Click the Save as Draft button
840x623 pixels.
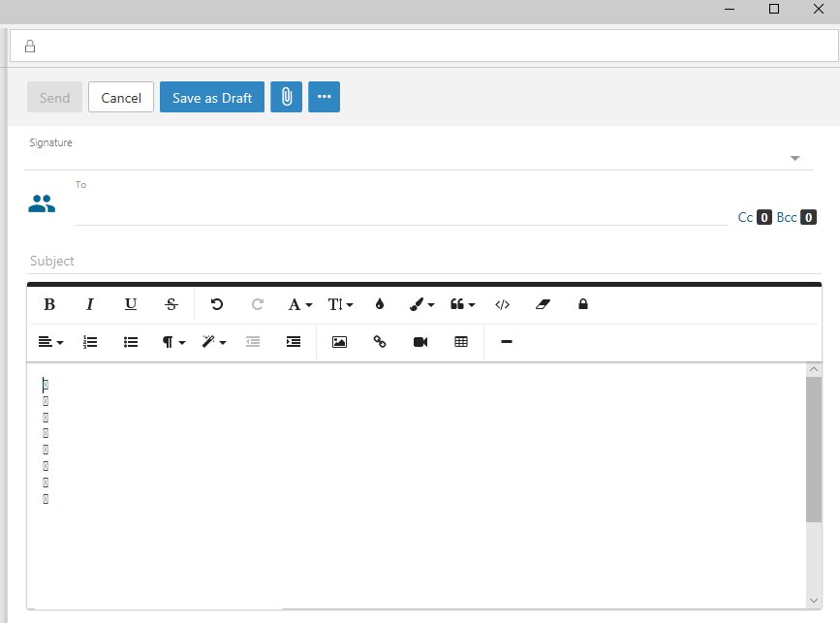click(212, 97)
